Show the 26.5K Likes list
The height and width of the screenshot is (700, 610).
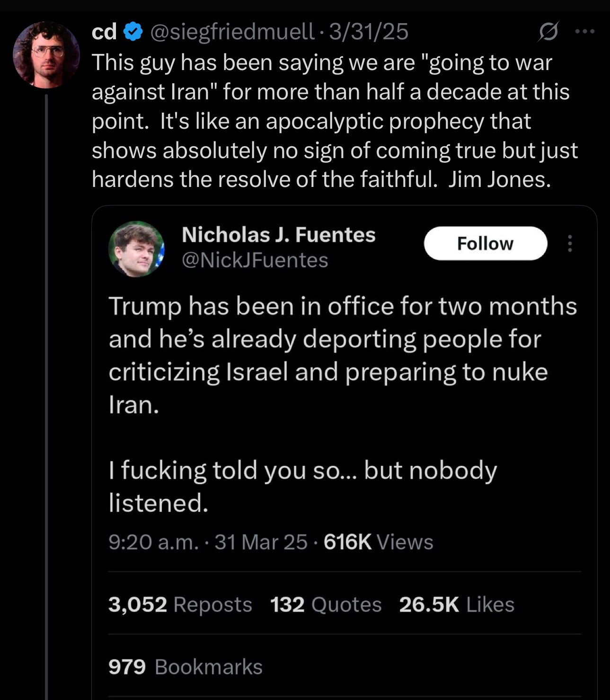(456, 604)
